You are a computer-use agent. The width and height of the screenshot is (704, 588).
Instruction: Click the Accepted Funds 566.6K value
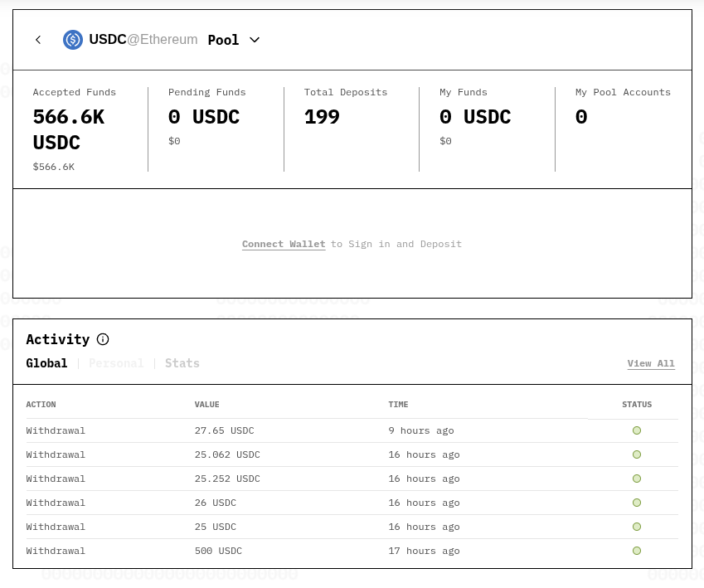(x=69, y=129)
